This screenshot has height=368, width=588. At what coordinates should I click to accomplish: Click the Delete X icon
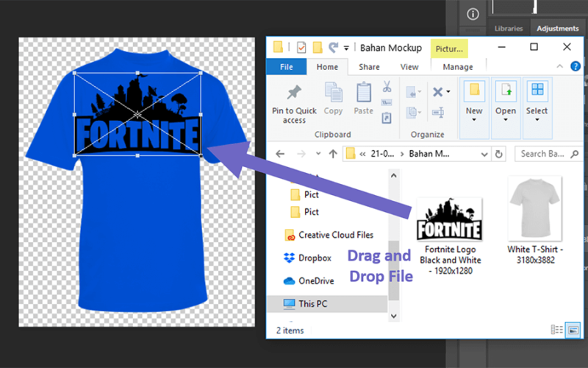pyautogui.click(x=437, y=91)
